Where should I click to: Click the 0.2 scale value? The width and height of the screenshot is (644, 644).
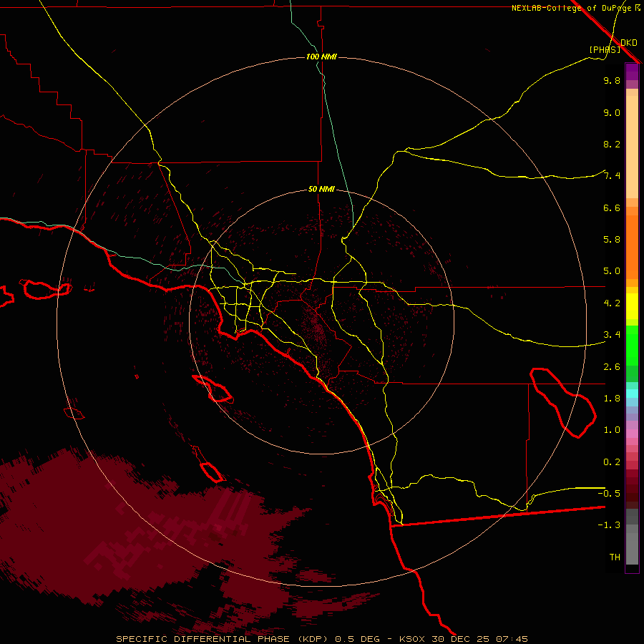(612, 462)
